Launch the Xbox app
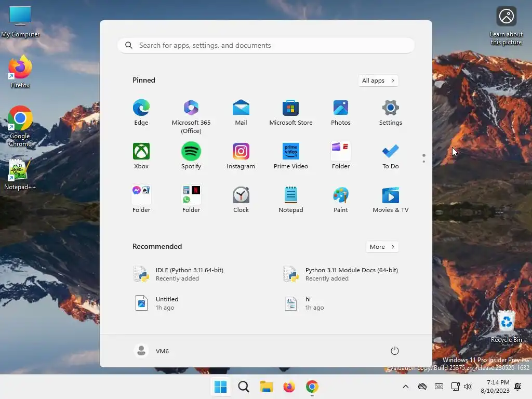532x399 pixels. [141, 156]
